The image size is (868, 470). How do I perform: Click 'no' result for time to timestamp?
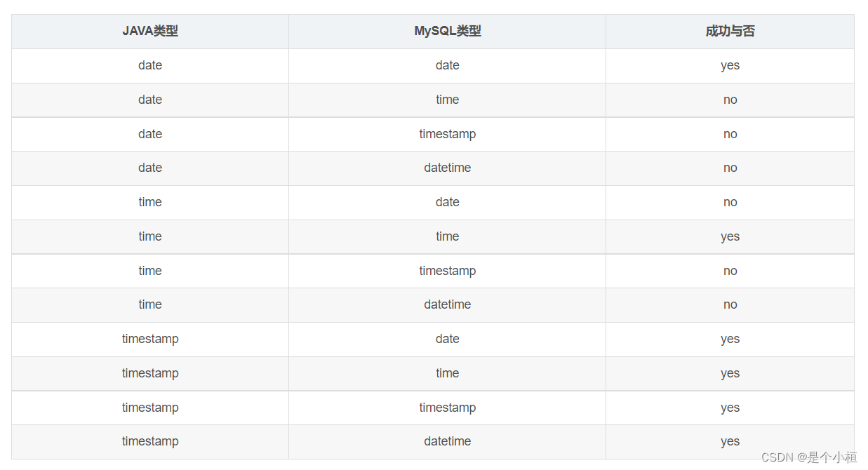click(x=730, y=271)
